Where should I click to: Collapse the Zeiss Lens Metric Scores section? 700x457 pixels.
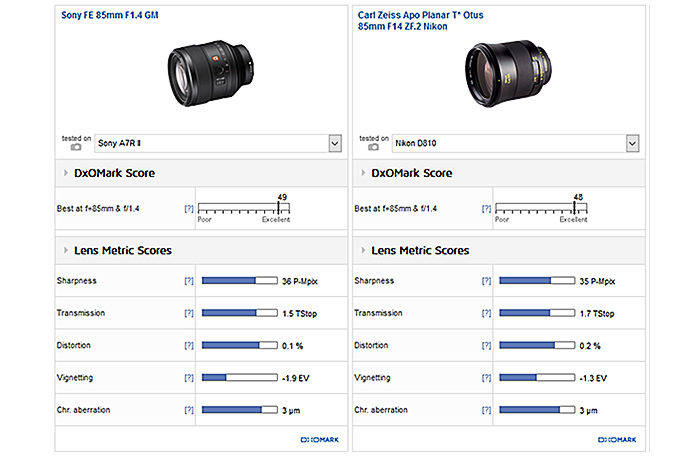[363, 250]
